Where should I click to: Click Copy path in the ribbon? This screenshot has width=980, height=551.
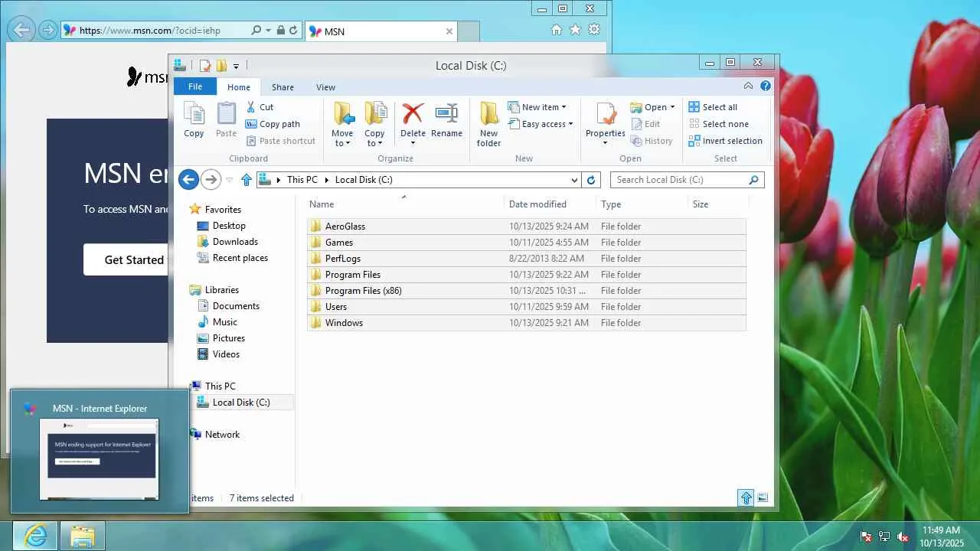coord(273,124)
